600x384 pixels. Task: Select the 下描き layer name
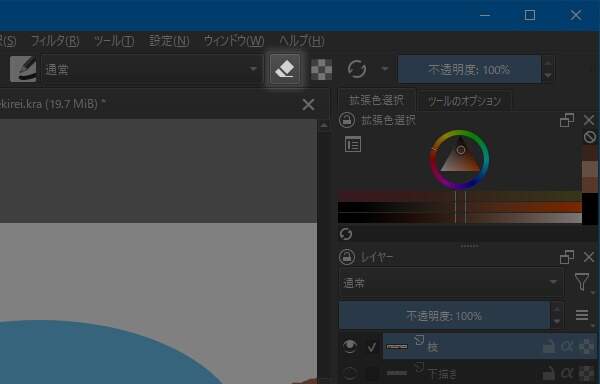pos(442,374)
